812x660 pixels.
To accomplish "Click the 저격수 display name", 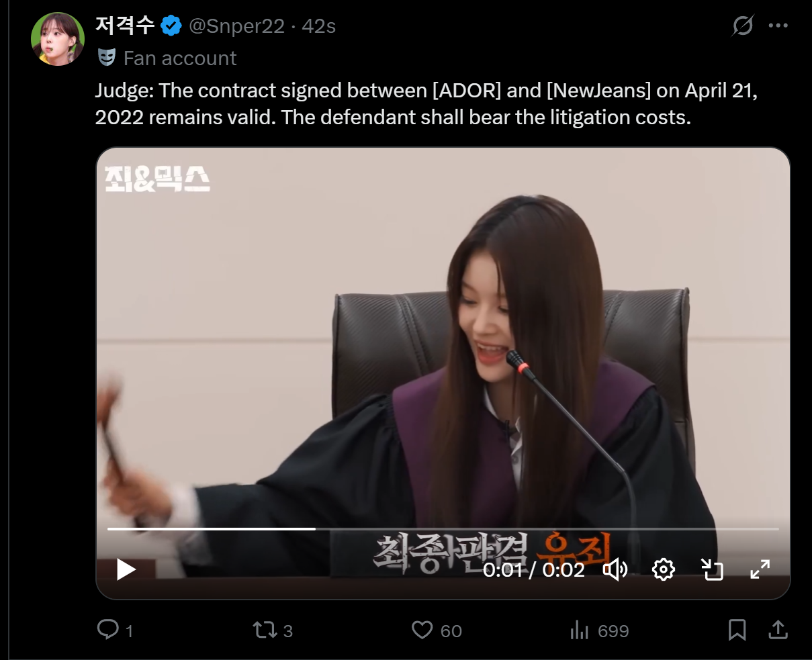I will point(125,26).
